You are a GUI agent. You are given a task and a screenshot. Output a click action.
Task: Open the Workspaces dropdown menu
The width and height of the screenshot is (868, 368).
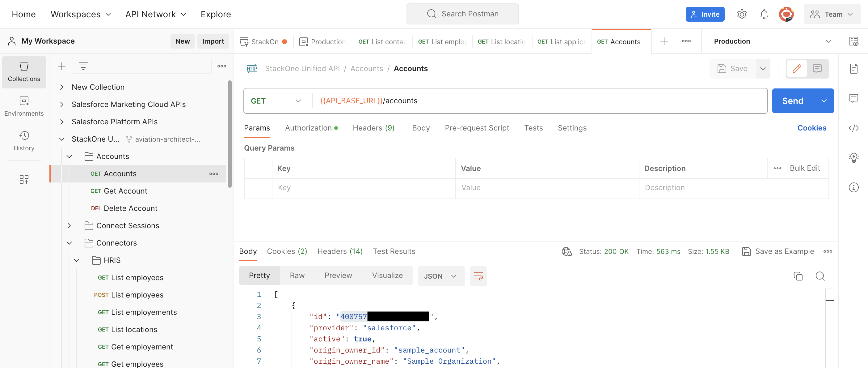pos(81,14)
